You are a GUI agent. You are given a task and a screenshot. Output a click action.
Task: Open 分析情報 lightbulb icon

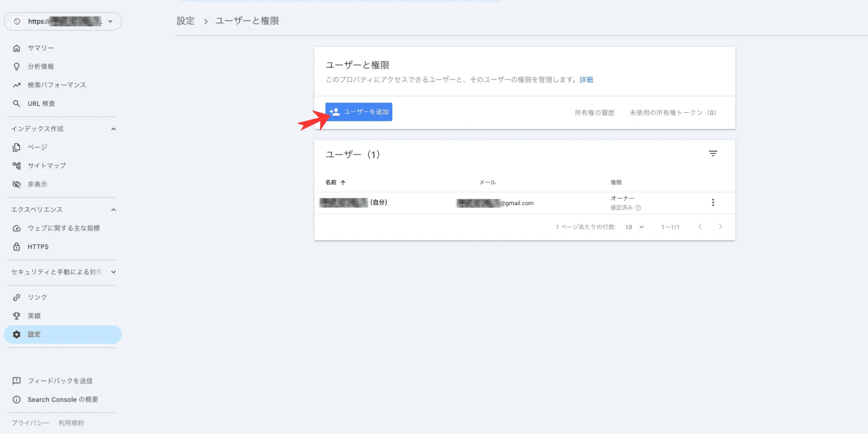point(16,66)
